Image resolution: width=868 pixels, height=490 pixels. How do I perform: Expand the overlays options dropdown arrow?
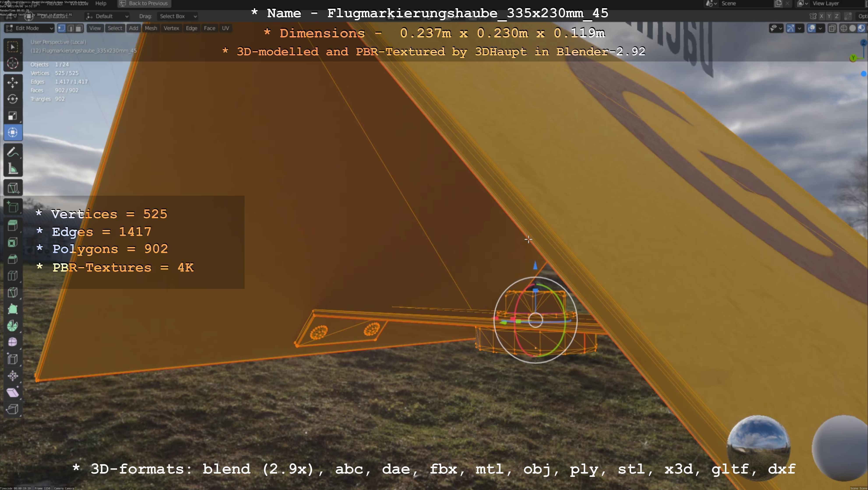820,28
